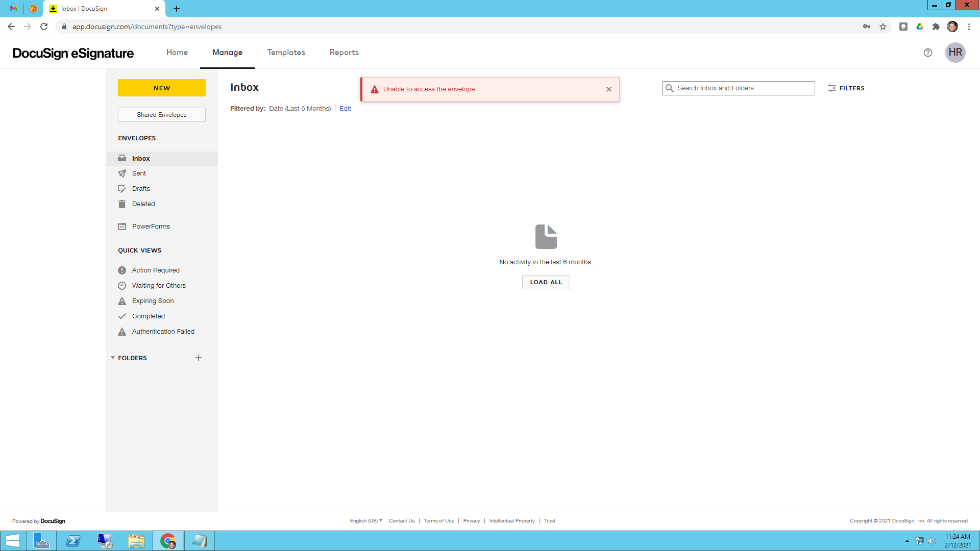Go to the Home tab
This screenshot has width=980, height=551.
pyautogui.click(x=177, y=53)
